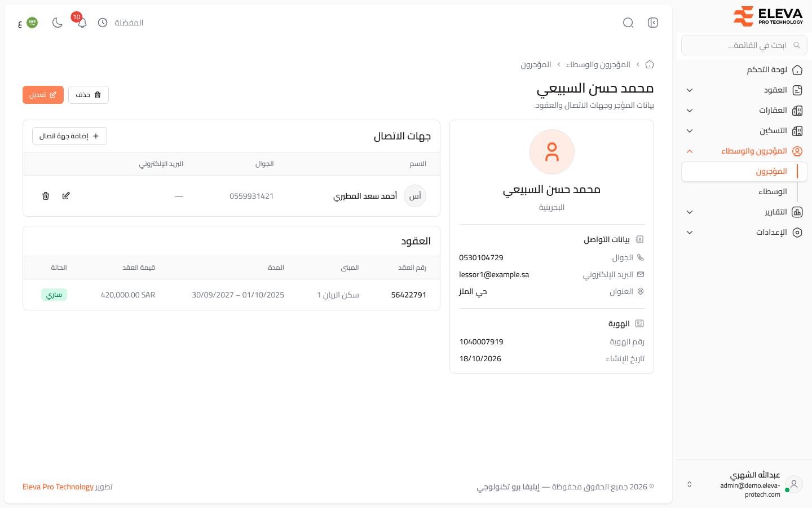
Task: Focus the ابحث في القائمة search field
Action: click(x=744, y=45)
